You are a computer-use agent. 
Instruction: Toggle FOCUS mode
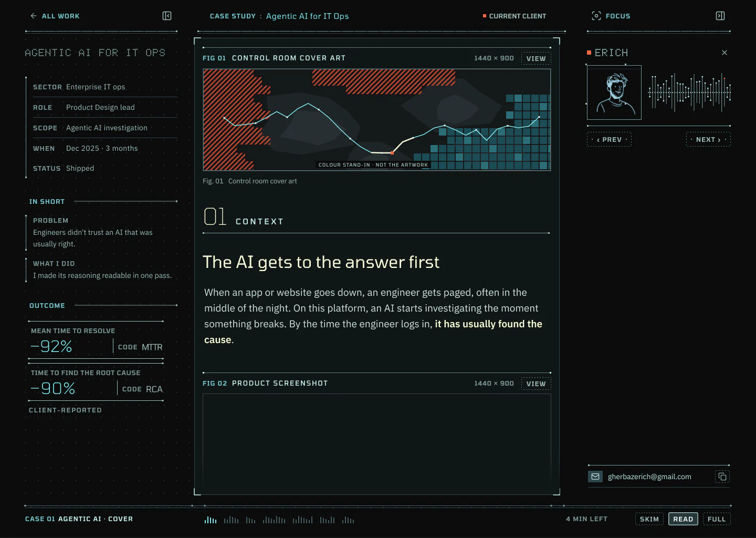[611, 16]
